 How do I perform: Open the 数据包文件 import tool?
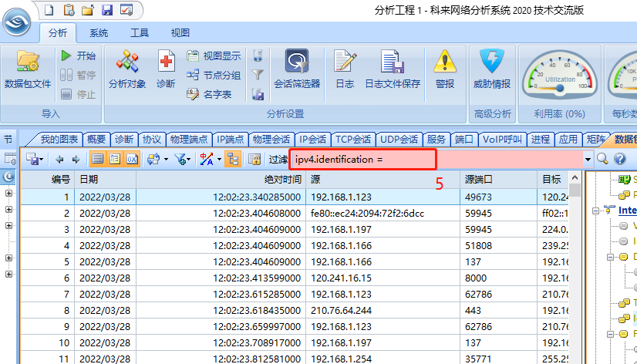point(28,69)
